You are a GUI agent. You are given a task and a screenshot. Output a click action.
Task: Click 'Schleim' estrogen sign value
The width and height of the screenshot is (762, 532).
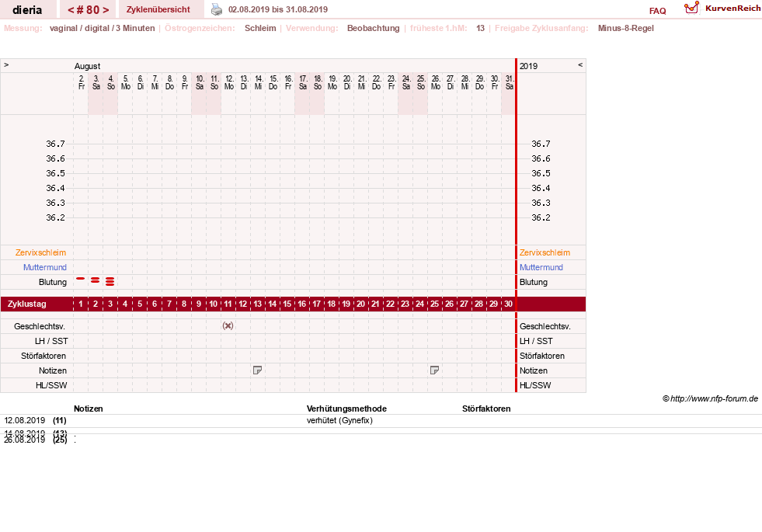pos(260,28)
